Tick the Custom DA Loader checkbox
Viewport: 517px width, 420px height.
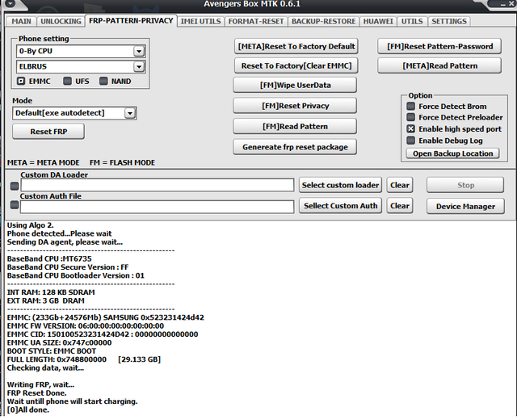pos(15,187)
